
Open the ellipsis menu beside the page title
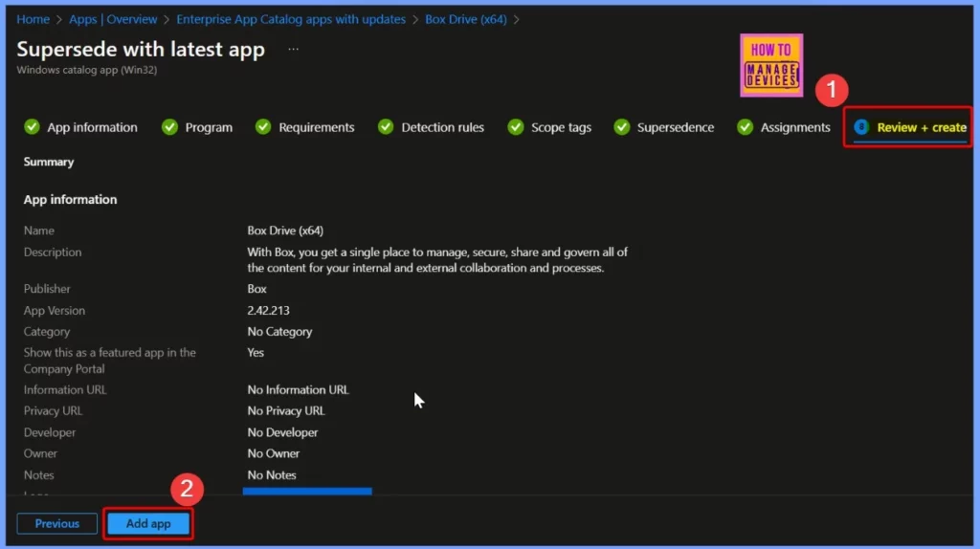coord(293,49)
